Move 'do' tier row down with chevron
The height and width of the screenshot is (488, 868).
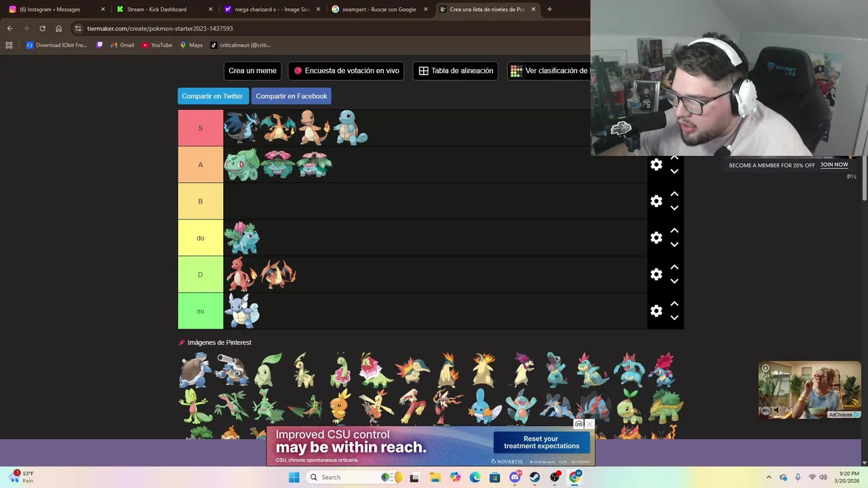pos(674,245)
